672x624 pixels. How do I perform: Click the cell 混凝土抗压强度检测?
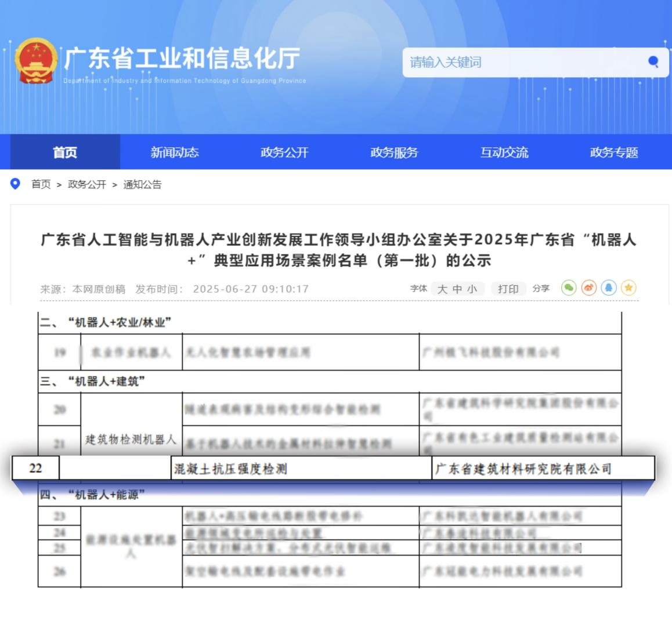[301, 469]
